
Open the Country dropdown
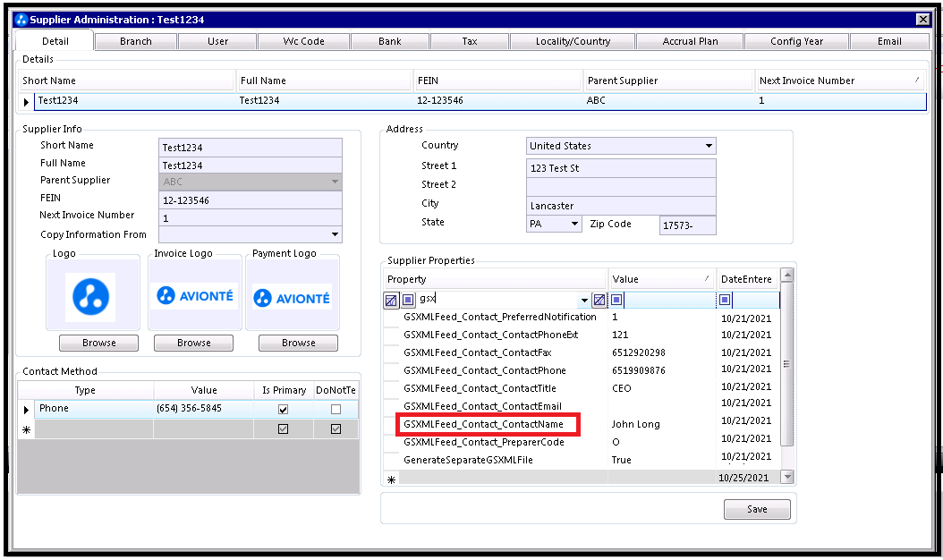(709, 146)
